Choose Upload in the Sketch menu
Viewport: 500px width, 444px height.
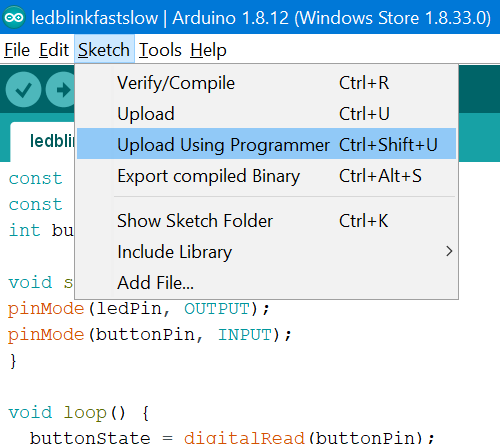tap(266, 113)
